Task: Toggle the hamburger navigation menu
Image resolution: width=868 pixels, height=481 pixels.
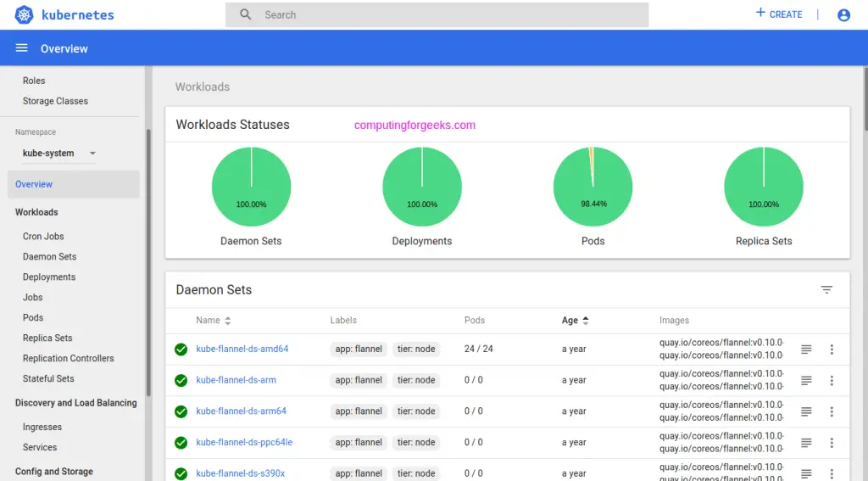Action: (21, 48)
